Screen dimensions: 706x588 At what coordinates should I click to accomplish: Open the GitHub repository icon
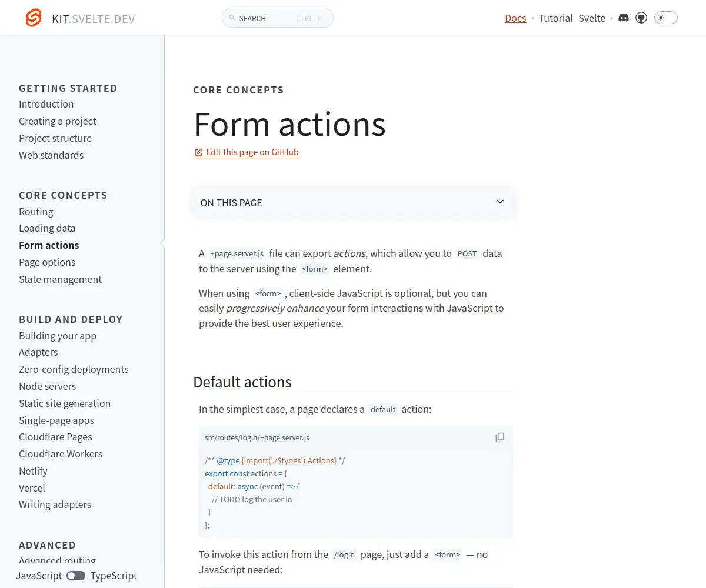point(642,18)
